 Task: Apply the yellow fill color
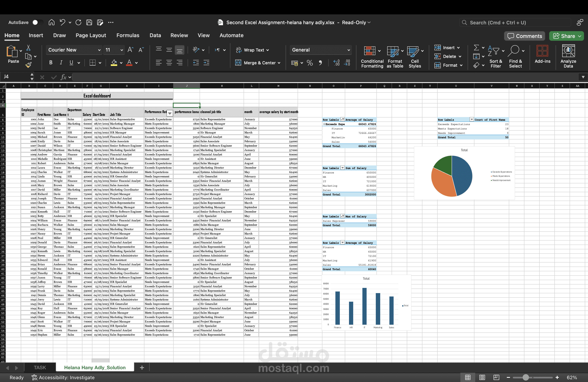click(114, 63)
